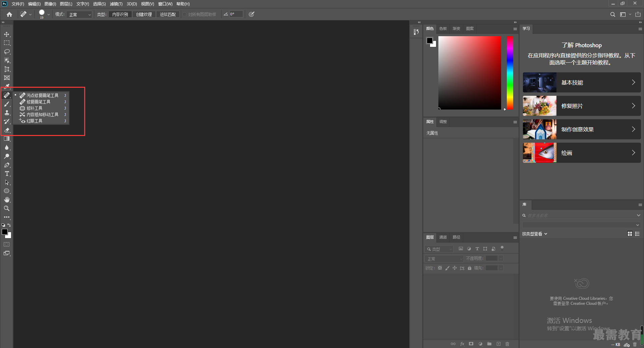The width and height of the screenshot is (644, 348).
Task: Click the delete layer trash icon
Action: tap(507, 344)
